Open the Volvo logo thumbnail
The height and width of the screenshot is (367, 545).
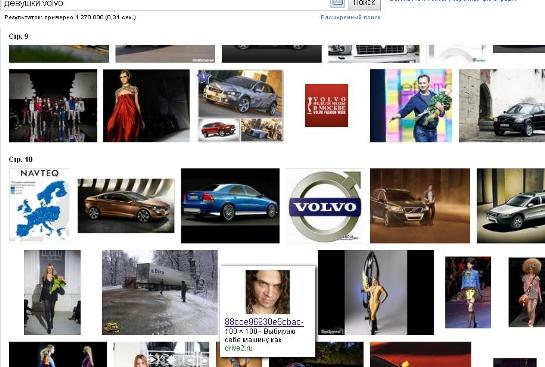click(325, 206)
